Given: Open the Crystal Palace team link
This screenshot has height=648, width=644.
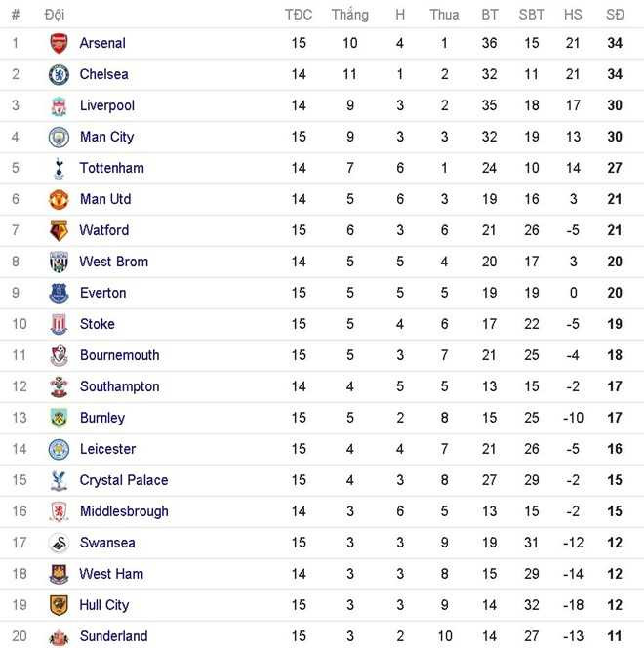Looking at the screenshot, I should [x=124, y=480].
